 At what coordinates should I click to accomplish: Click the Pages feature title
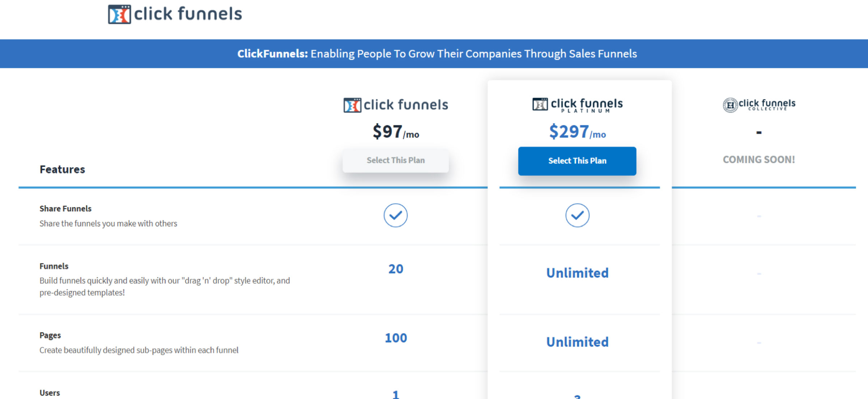[50, 335]
